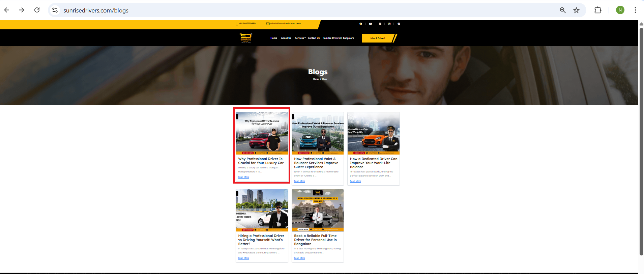Image resolution: width=644 pixels, height=274 pixels.
Task: Reload the page
Action: point(37,10)
